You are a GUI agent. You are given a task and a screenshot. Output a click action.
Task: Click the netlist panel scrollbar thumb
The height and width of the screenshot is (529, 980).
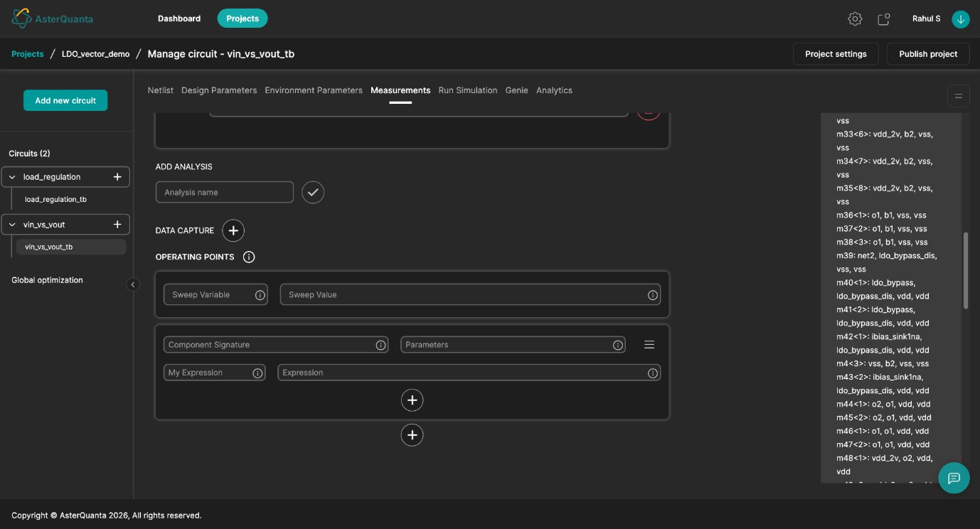pyautogui.click(x=965, y=270)
